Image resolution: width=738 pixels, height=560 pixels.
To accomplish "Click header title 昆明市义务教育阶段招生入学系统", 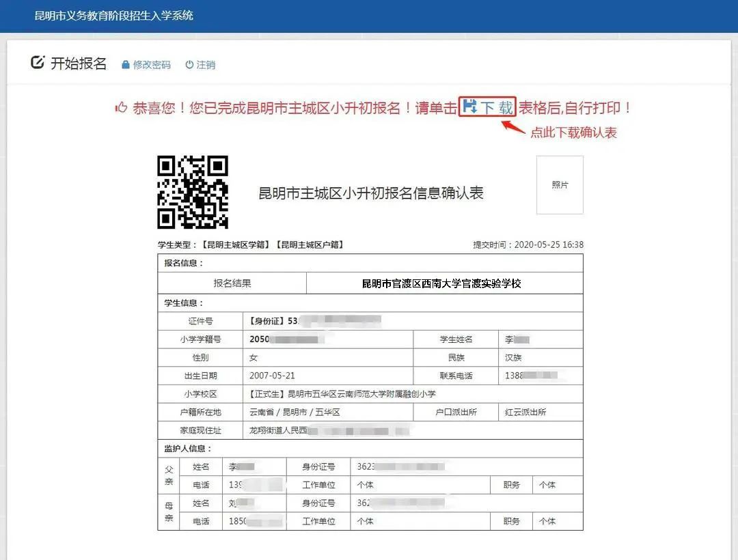I will click(x=114, y=16).
